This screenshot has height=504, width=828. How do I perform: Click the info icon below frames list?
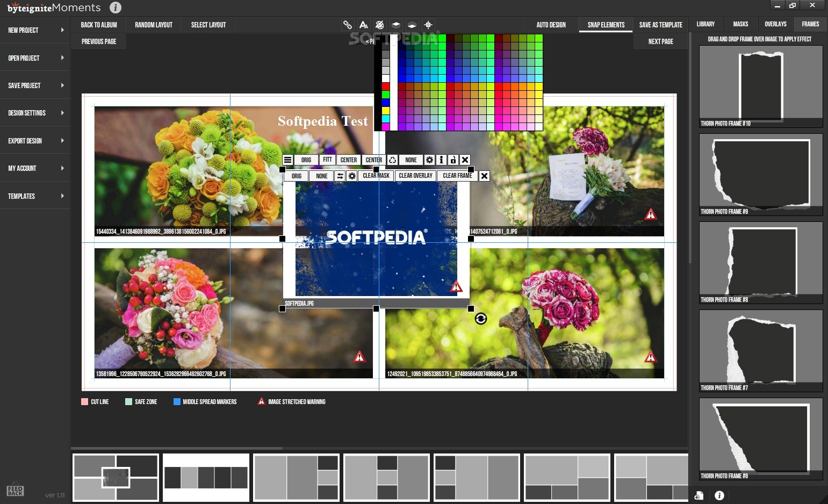coord(719,496)
